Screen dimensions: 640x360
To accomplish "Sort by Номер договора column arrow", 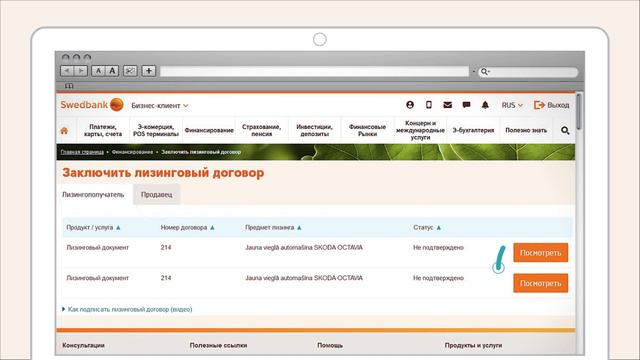I will click(x=212, y=228).
